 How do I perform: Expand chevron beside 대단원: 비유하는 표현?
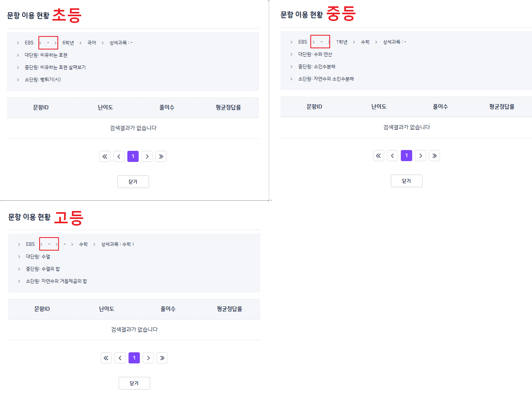tap(18, 55)
